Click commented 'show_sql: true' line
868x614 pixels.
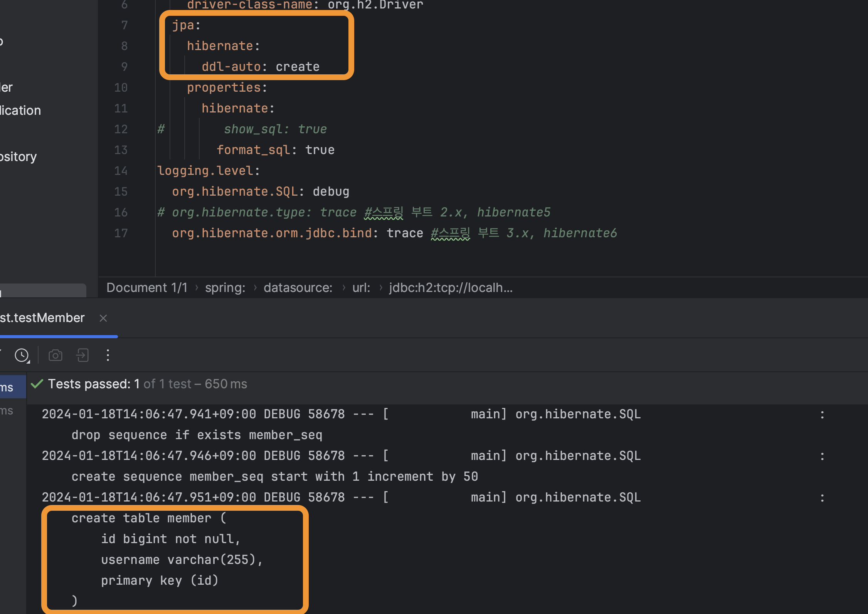pyautogui.click(x=275, y=129)
